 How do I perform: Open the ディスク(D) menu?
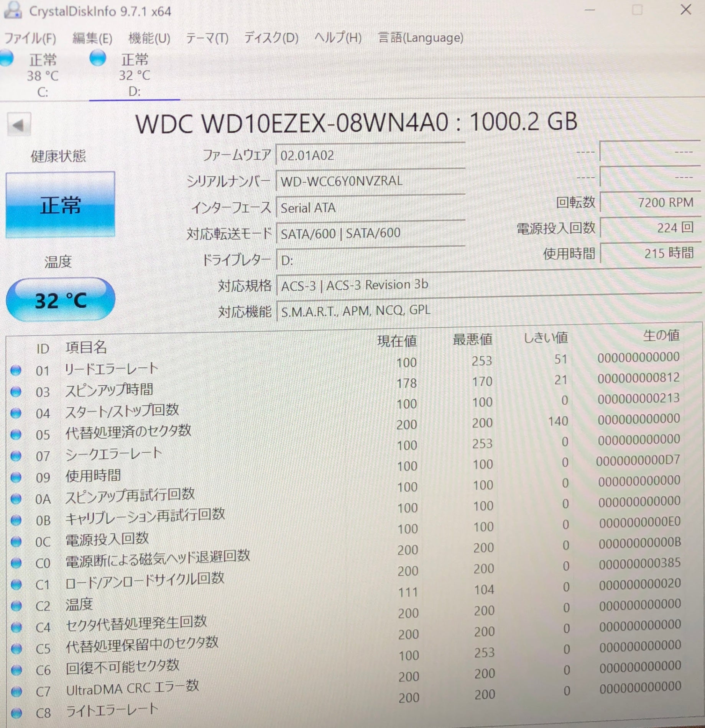271,38
